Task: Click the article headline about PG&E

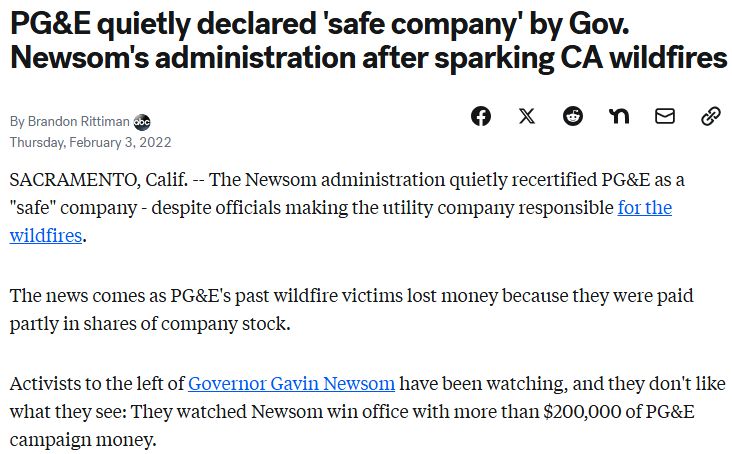Action: pyautogui.click(x=367, y=40)
